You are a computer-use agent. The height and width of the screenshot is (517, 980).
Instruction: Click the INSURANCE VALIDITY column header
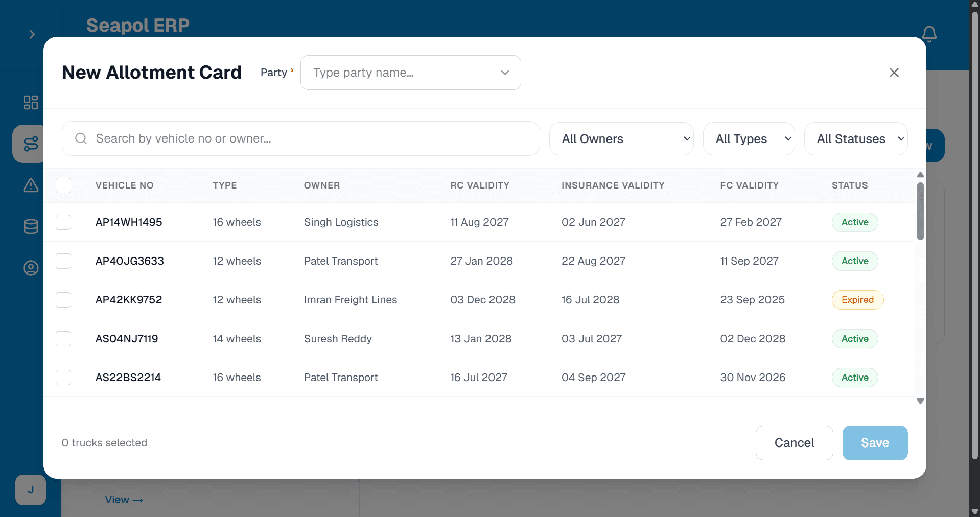(613, 185)
